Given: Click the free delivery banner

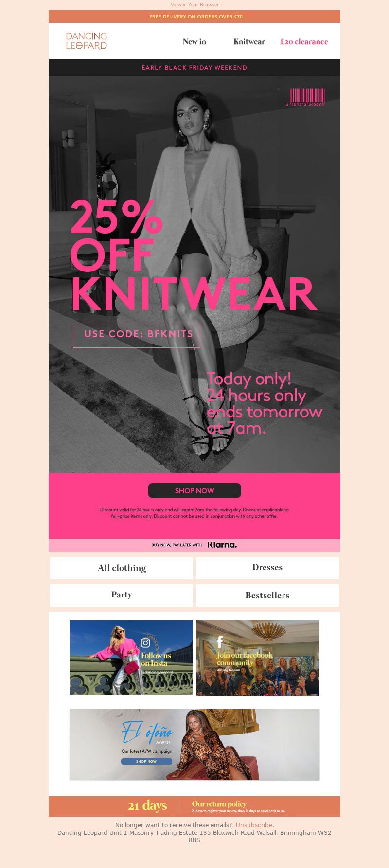Looking at the screenshot, I should [194, 17].
